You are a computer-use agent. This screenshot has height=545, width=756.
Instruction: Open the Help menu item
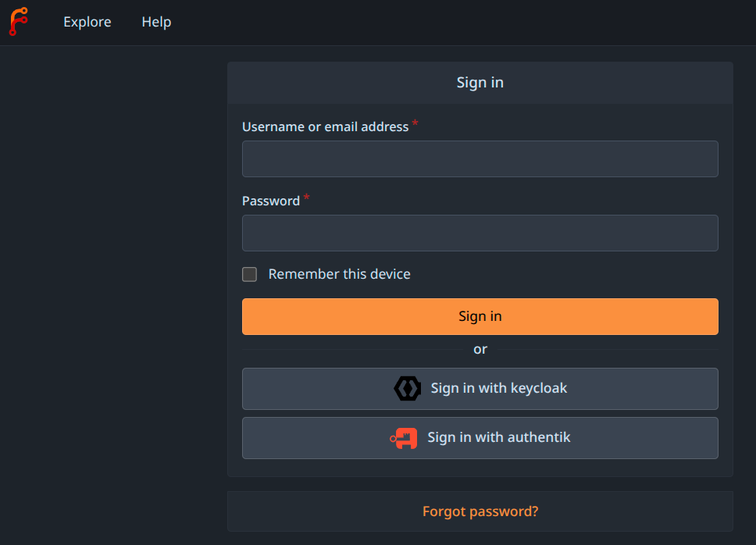[156, 22]
